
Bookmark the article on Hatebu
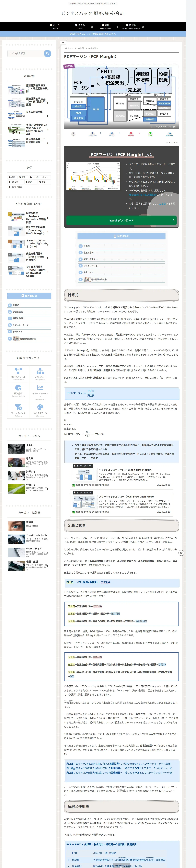pyautogui.click(x=112, y=134)
